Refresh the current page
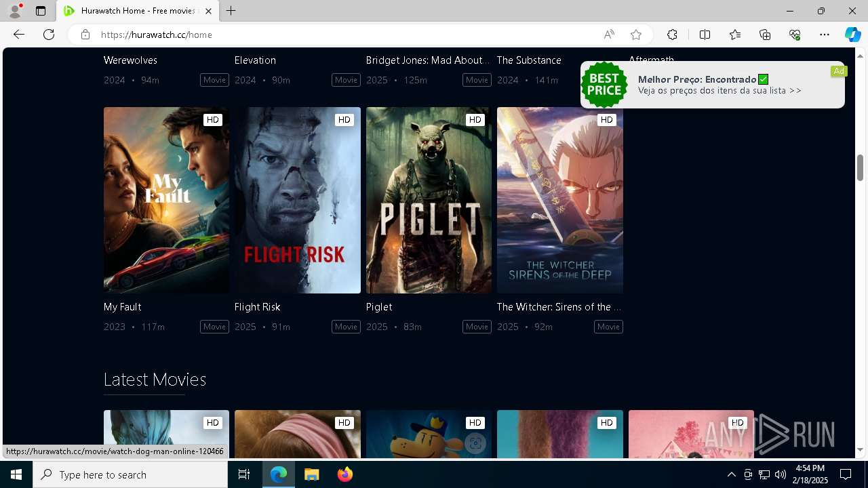The height and width of the screenshot is (488, 868). tap(49, 35)
